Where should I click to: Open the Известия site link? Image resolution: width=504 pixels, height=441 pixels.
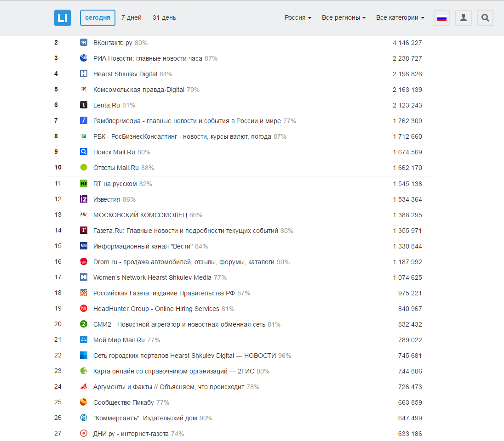click(107, 199)
